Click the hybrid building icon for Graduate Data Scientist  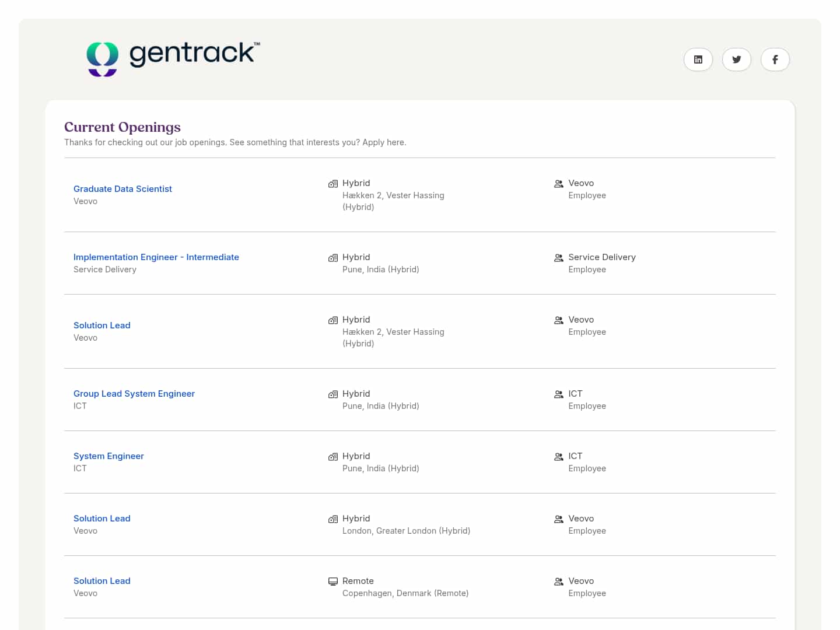(x=333, y=184)
